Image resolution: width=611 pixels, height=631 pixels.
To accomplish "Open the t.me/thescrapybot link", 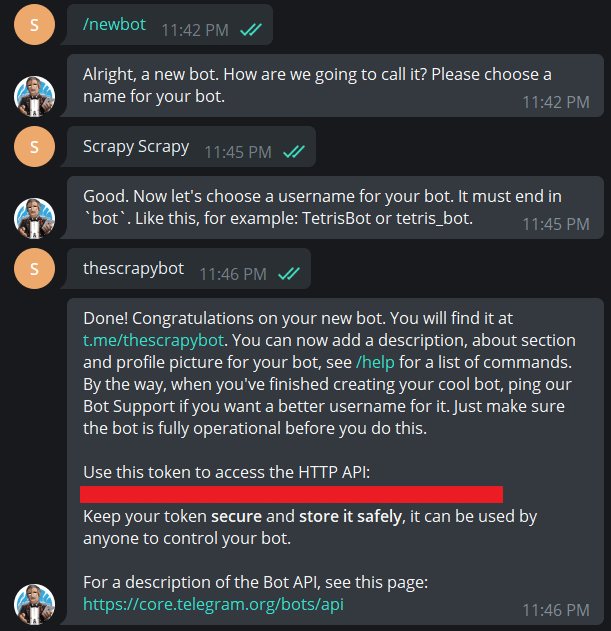I will (x=156, y=339).
